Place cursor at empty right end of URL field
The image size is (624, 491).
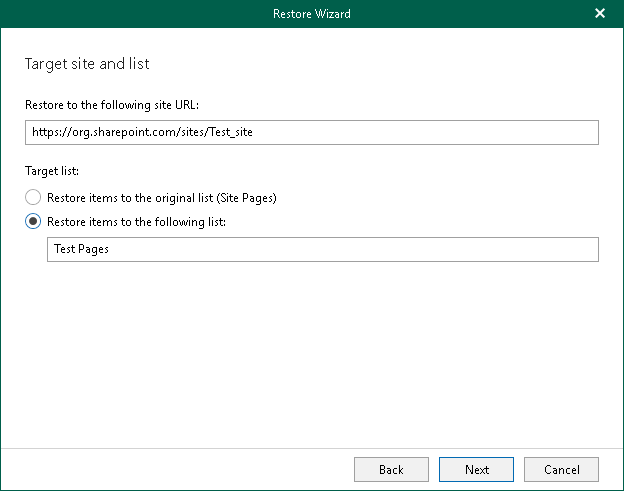click(x=500, y=133)
